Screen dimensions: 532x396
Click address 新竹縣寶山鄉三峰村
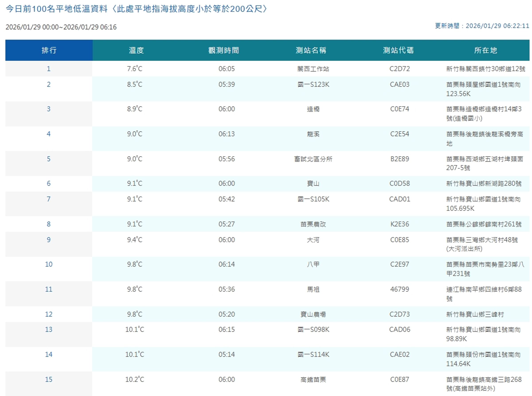(x=475, y=314)
